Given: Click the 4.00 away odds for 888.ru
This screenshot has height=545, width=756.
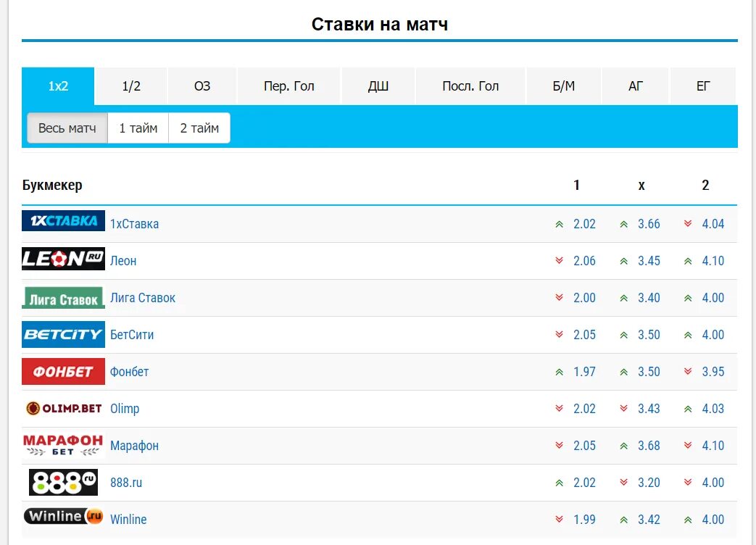Looking at the screenshot, I should pyautogui.click(x=713, y=483).
